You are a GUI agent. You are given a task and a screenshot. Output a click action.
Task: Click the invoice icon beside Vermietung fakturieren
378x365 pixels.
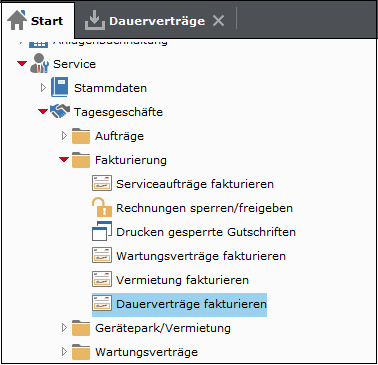102,279
